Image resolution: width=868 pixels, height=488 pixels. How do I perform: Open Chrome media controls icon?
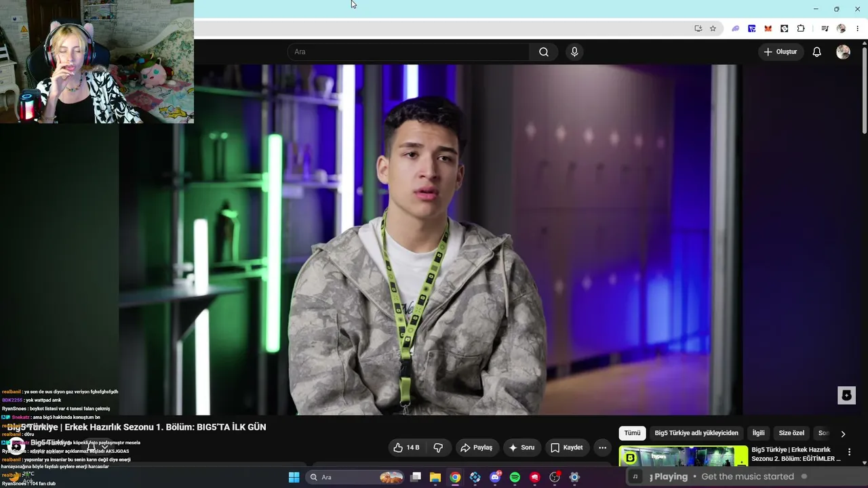pos(825,28)
